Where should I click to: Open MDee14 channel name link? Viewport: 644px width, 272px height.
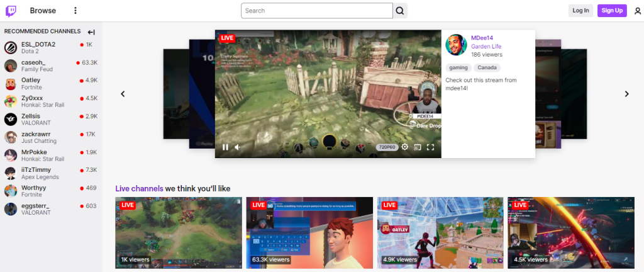[x=482, y=38]
